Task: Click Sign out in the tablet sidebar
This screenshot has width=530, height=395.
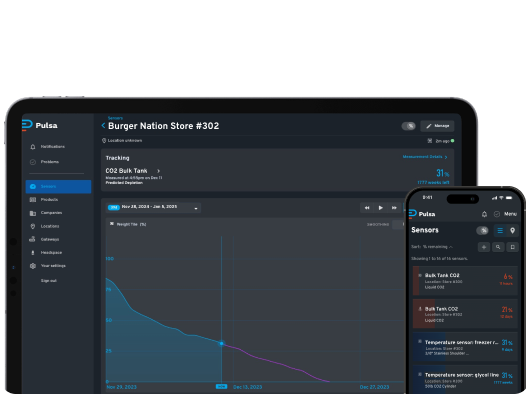Action: [x=49, y=280]
